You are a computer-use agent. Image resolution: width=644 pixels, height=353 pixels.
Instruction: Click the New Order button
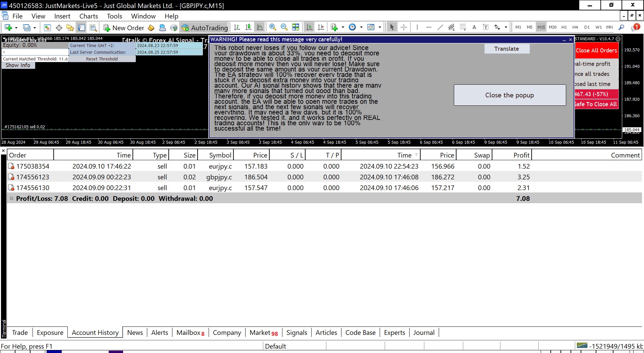[123, 28]
